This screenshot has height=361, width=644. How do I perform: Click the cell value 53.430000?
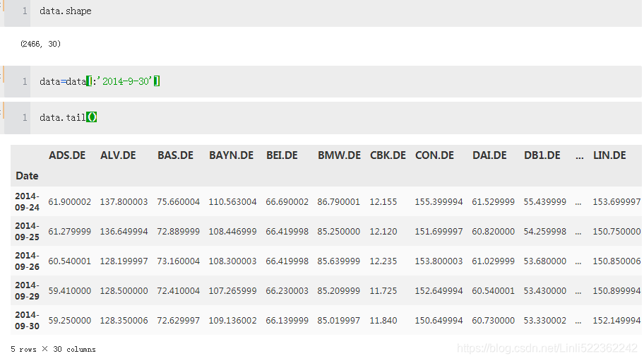tap(544, 290)
